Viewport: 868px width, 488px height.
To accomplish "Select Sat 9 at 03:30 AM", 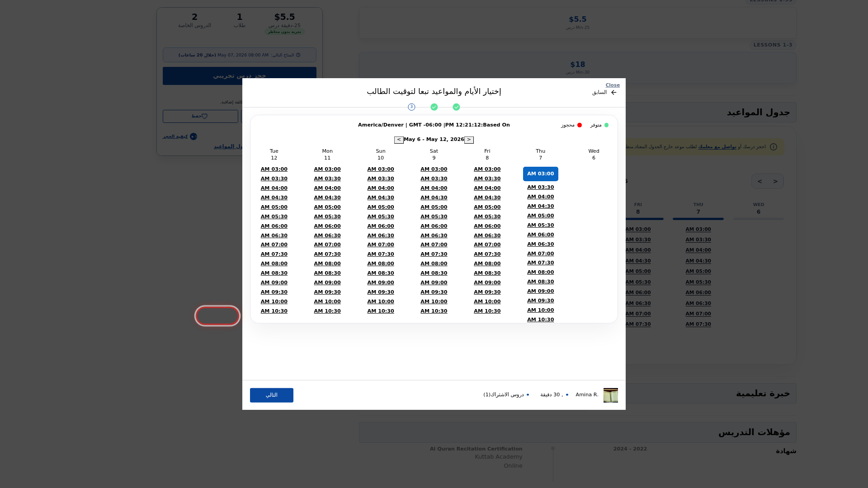I will click(434, 179).
